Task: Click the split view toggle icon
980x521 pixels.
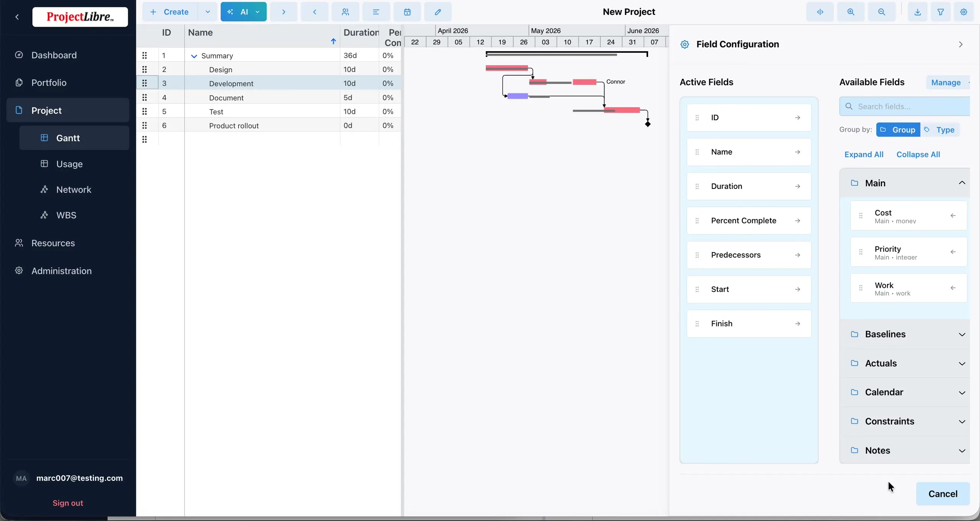Action: [x=820, y=12]
